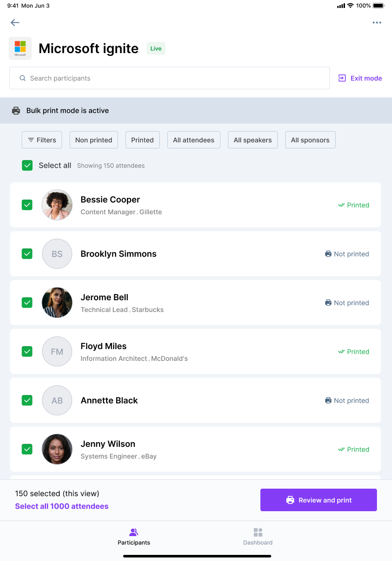Click 'Technical Lead, Starbucks' subtitle
392x561 pixels.
[122, 310]
